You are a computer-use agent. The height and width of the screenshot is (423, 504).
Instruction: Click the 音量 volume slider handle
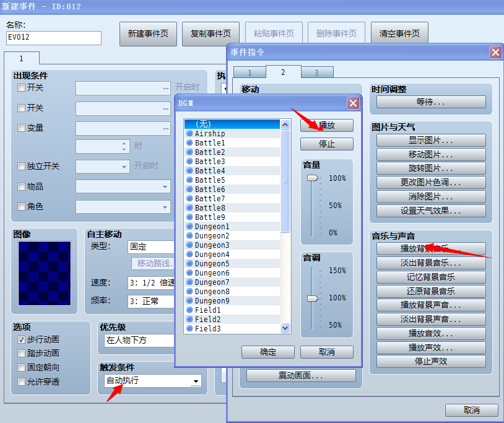click(312, 178)
